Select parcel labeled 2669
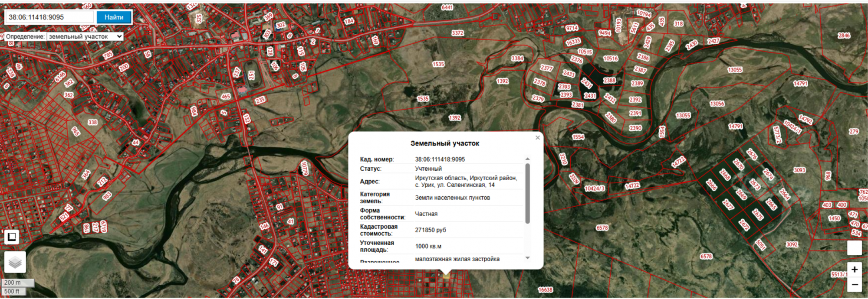This screenshot has width=868, height=299. pyautogui.click(x=741, y=195)
